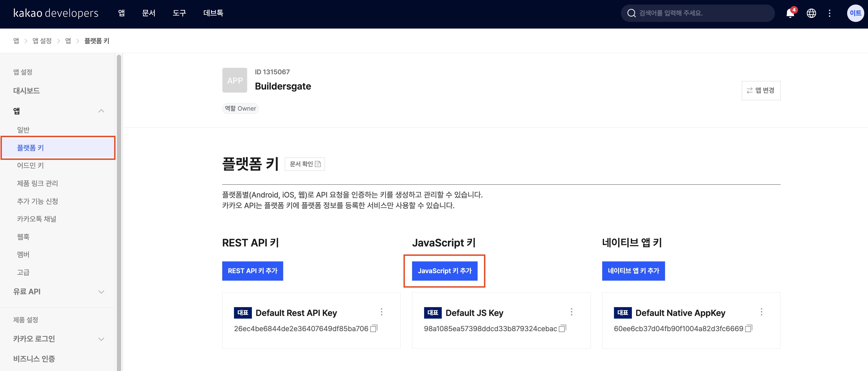Click the Default JS Key title
This screenshot has width=868, height=371.
474,313
